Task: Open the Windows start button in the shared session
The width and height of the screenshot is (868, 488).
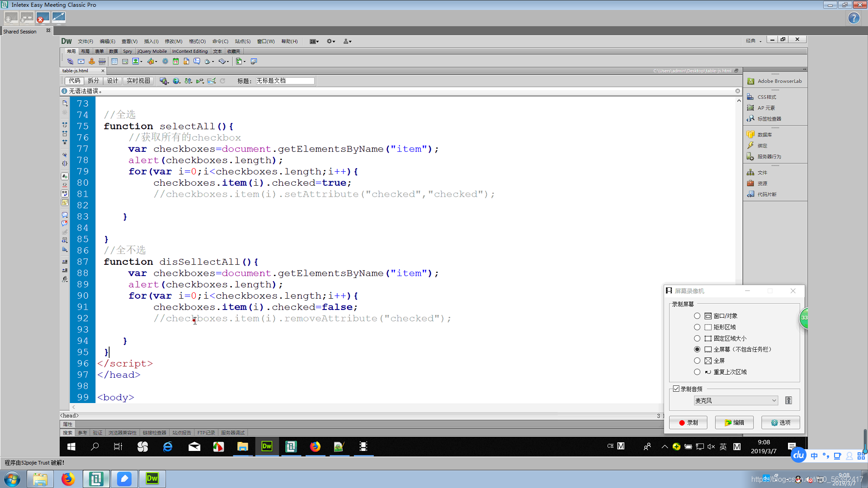Action: click(x=71, y=446)
